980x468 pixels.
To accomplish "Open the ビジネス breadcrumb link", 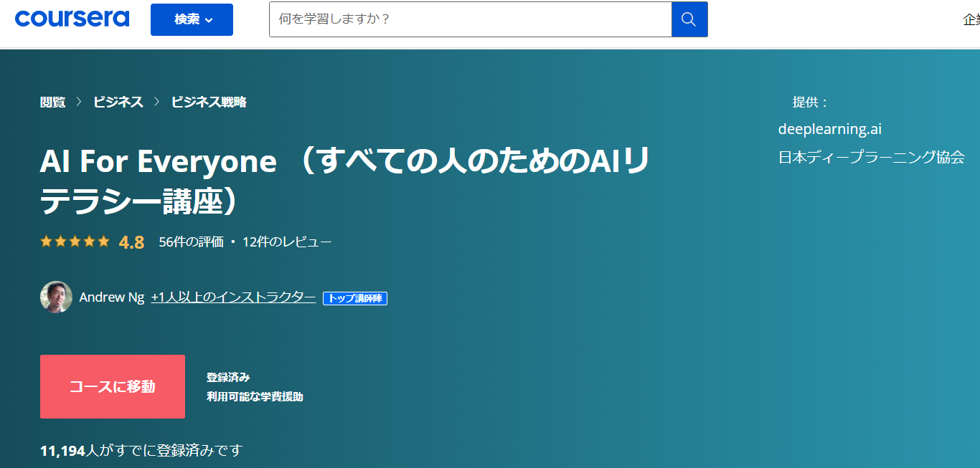I will 118,102.
